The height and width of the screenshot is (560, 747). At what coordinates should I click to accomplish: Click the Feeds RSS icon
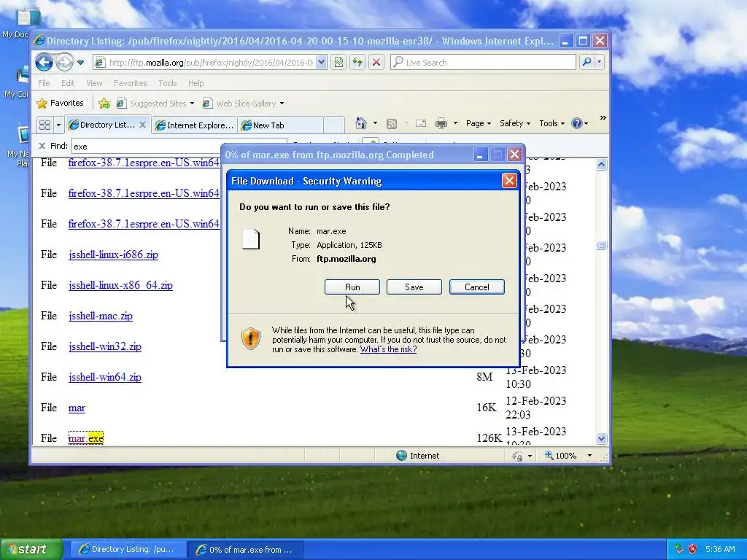click(x=392, y=124)
